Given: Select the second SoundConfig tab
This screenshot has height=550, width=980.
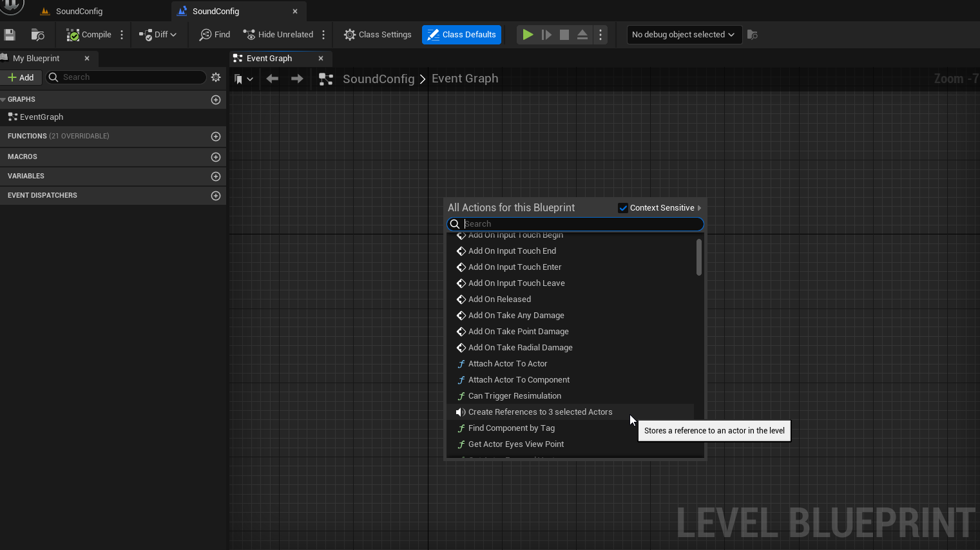Looking at the screenshot, I should (x=216, y=12).
